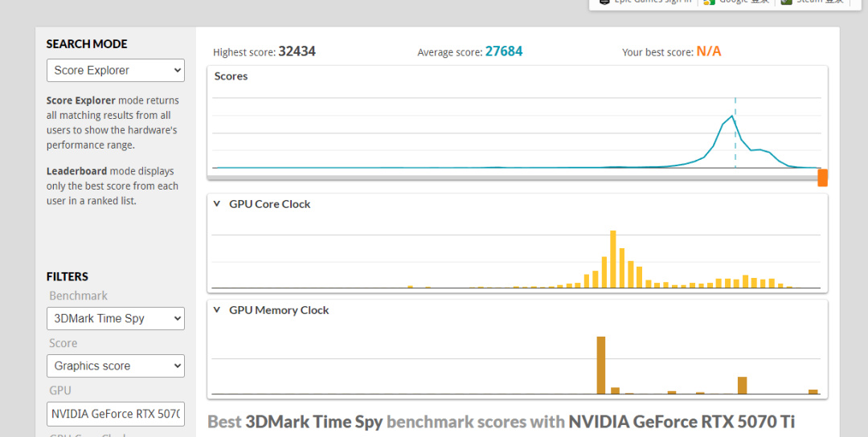Click the GPU Core Clock panel title
The image size is (868, 437).
269,203
